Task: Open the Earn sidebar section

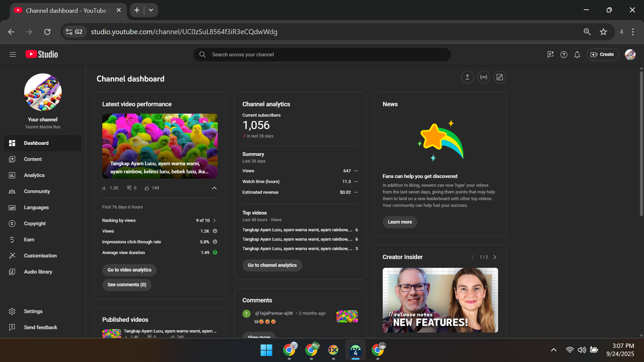Action: click(29, 240)
